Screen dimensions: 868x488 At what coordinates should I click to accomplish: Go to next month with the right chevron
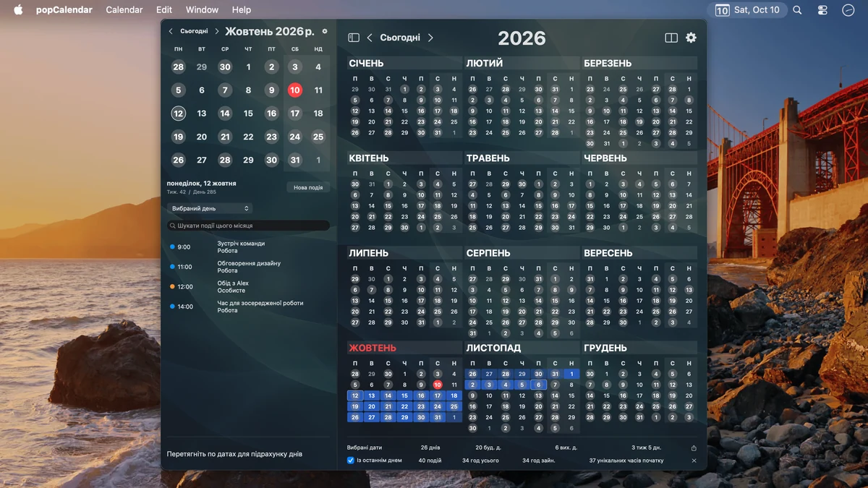point(216,32)
